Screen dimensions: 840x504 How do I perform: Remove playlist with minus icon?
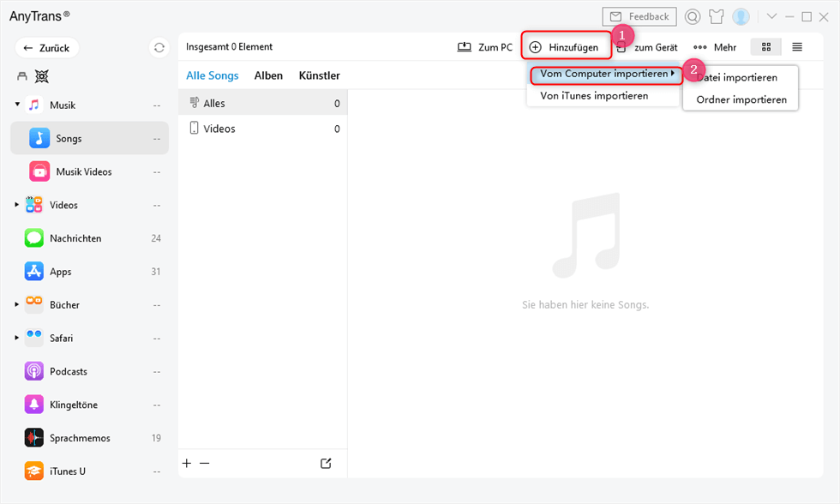205,464
